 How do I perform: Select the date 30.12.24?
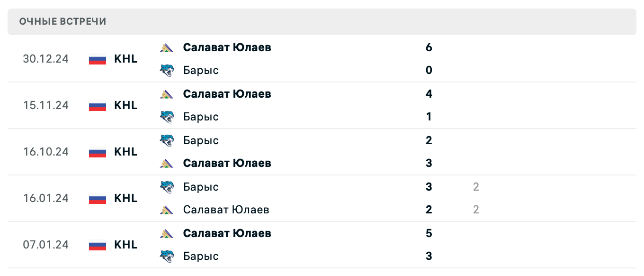pyautogui.click(x=46, y=59)
